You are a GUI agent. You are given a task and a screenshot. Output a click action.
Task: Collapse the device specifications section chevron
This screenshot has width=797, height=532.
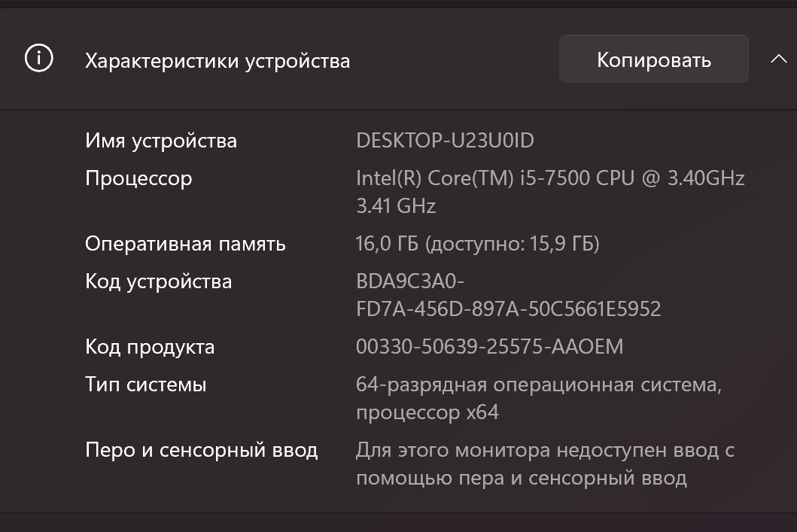click(778, 59)
